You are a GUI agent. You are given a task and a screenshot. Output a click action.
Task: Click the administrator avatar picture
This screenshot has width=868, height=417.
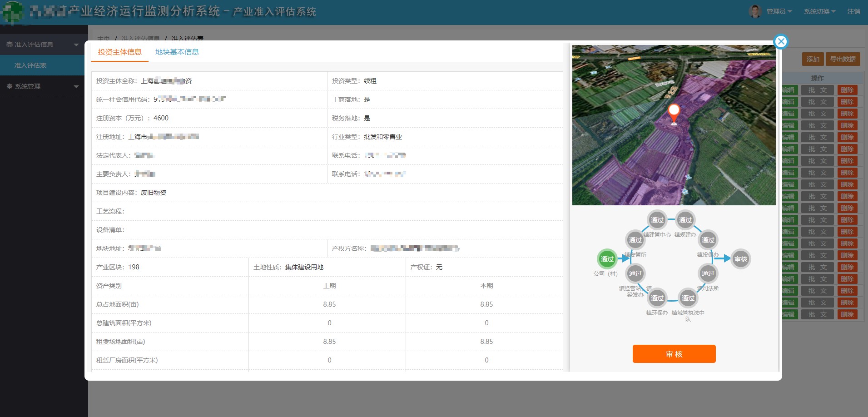pyautogui.click(x=755, y=11)
